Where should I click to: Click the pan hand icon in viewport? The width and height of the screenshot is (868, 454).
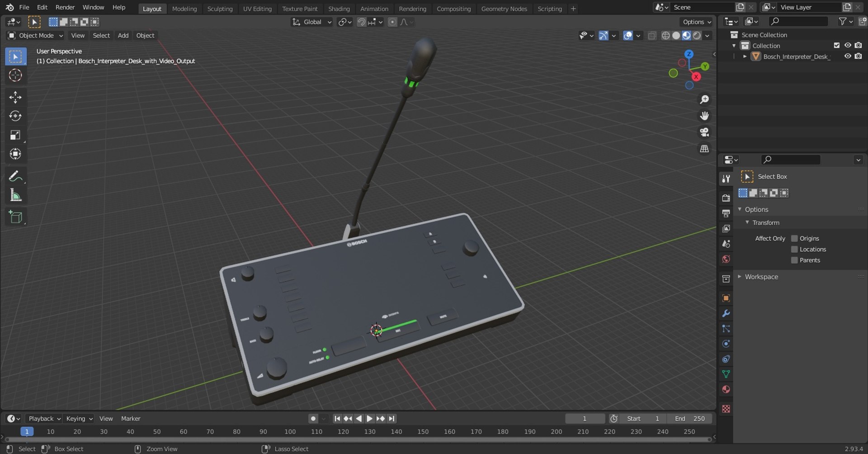(x=704, y=116)
